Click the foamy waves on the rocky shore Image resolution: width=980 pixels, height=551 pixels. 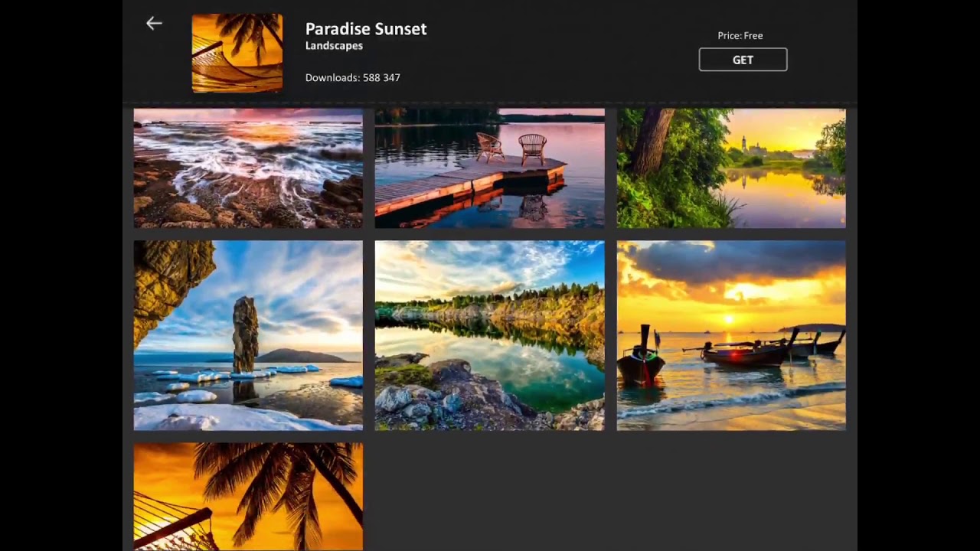pos(253,157)
